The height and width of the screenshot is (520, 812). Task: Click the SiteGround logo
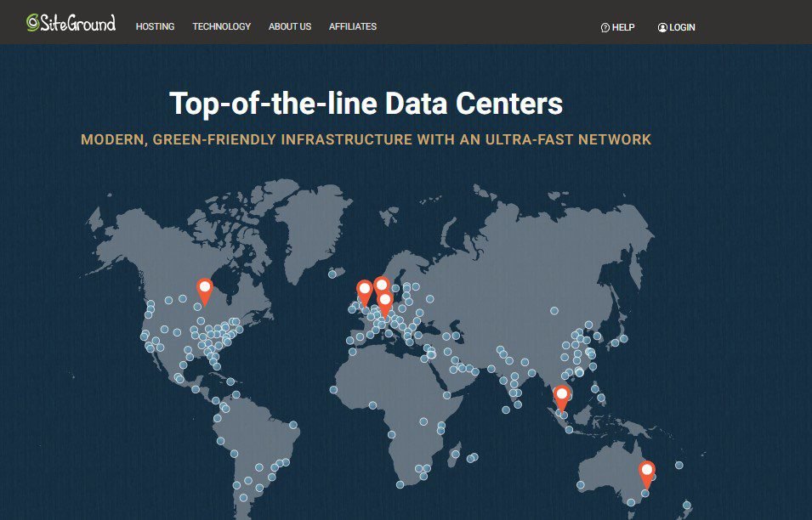[71, 23]
